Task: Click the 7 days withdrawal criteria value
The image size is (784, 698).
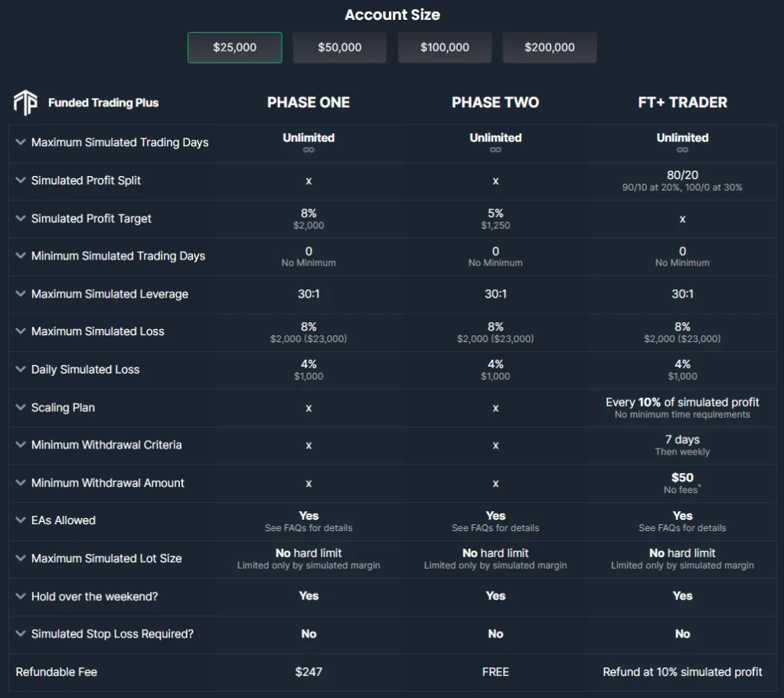Action: coord(682,439)
